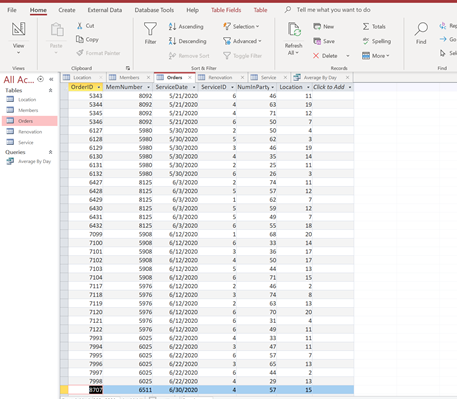Image resolution: width=457 pixels, height=399 pixels.
Task: Open the More records dropdown
Action: point(376,56)
